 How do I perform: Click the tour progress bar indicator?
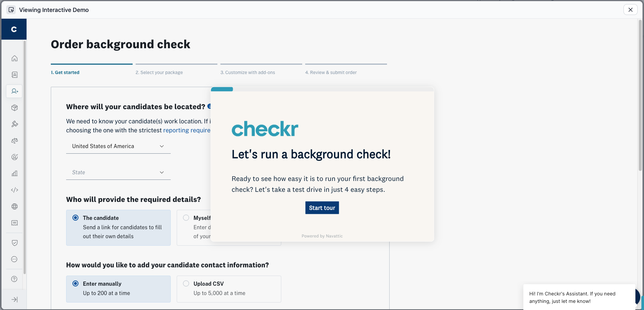point(222,89)
